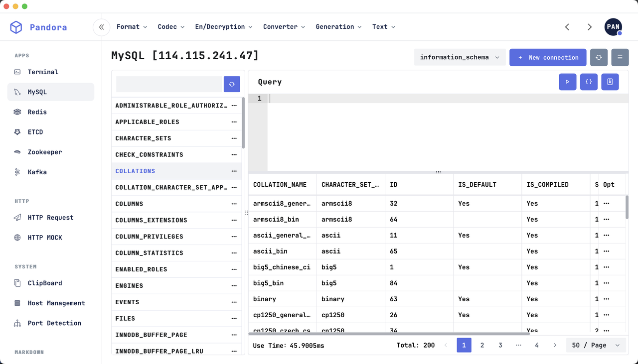Open the 50 / Page size dropdown
The height and width of the screenshot is (364, 638).
pos(596,345)
